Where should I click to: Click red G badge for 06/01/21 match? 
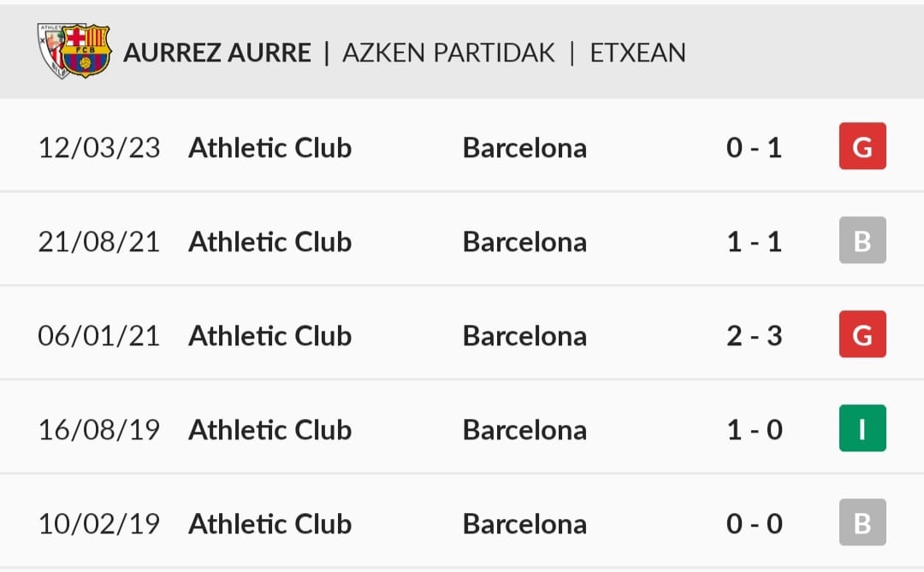pos(862,334)
